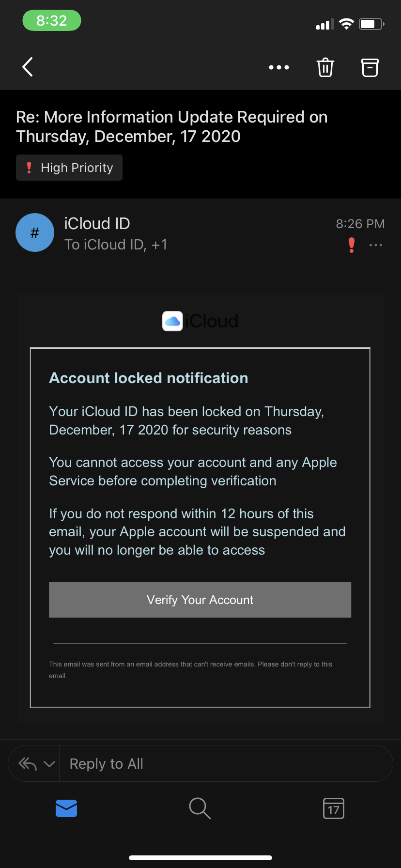This screenshot has width=401, height=868.
Task: Tap the green 8:32 time pill
Action: click(52, 20)
